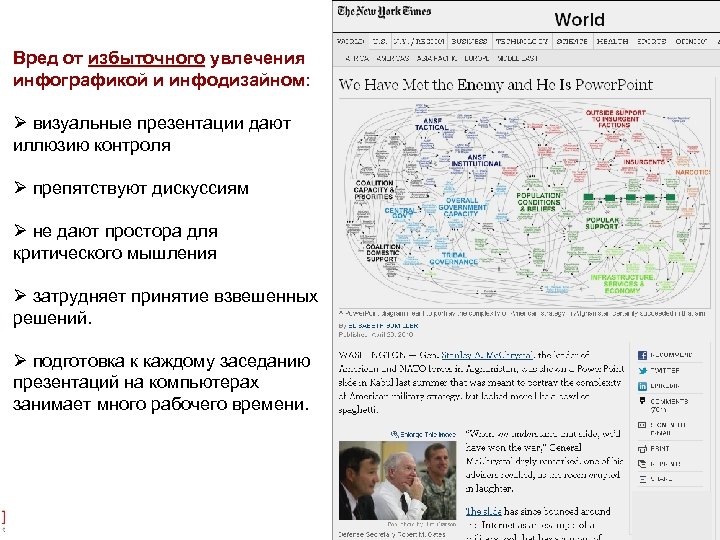720x540 pixels.
Task: Select the EUROPE subsection link
Action: coord(477,58)
